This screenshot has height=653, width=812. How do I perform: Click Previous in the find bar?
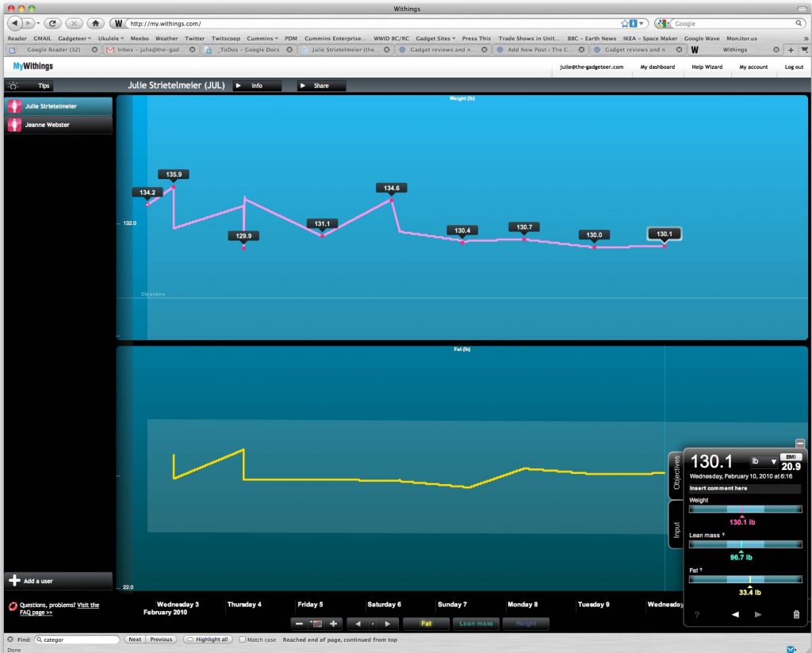161,640
